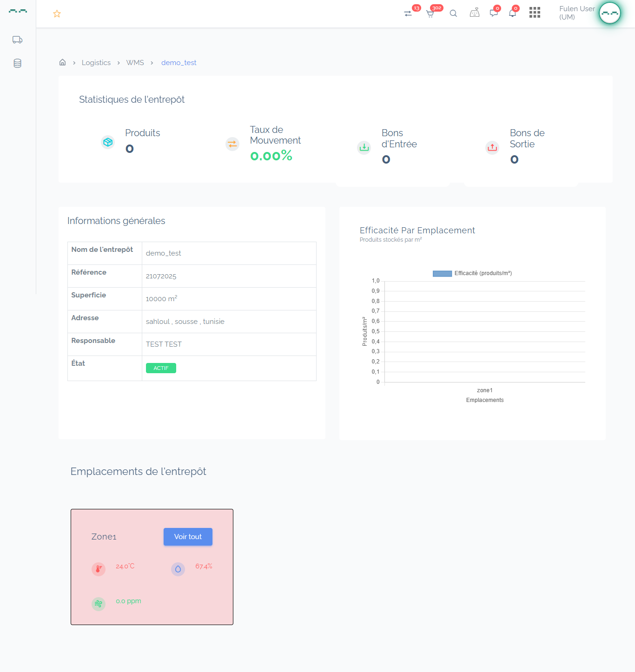Click zone1 label on chart axis
The image size is (635, 672).
[x=485, y=390]
